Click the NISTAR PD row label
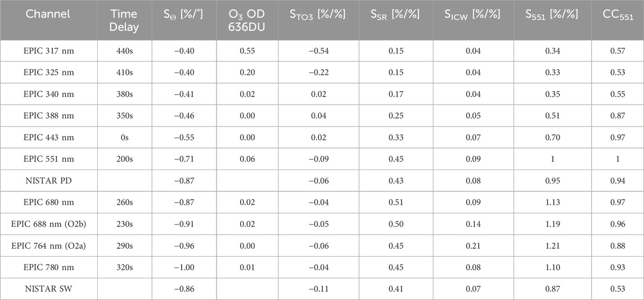644x300 pixels. pos(48,181)
